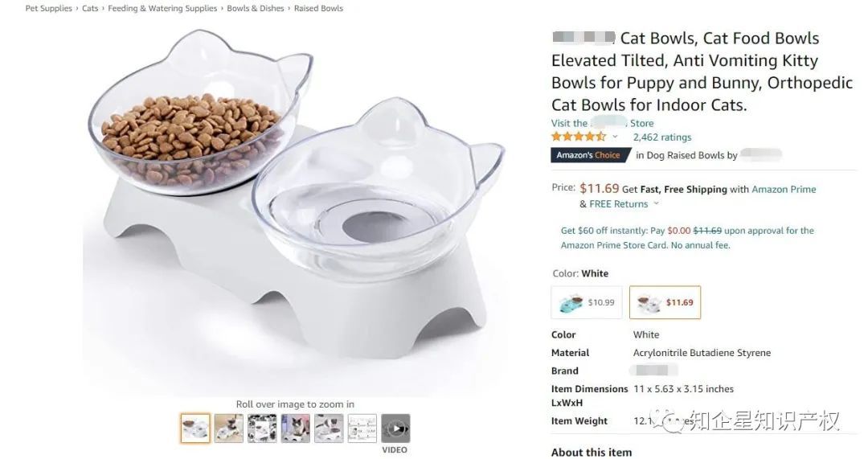Navigate to Feeding & Watering Supplies breadcrumb
This screenshot has width=868, height=459.
point(162,9)
